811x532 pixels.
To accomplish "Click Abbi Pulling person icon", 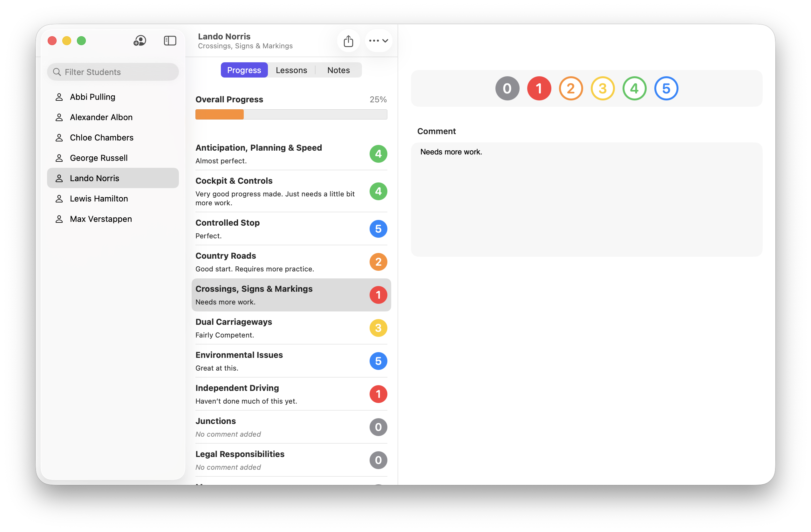I will (x=59, y=97).
